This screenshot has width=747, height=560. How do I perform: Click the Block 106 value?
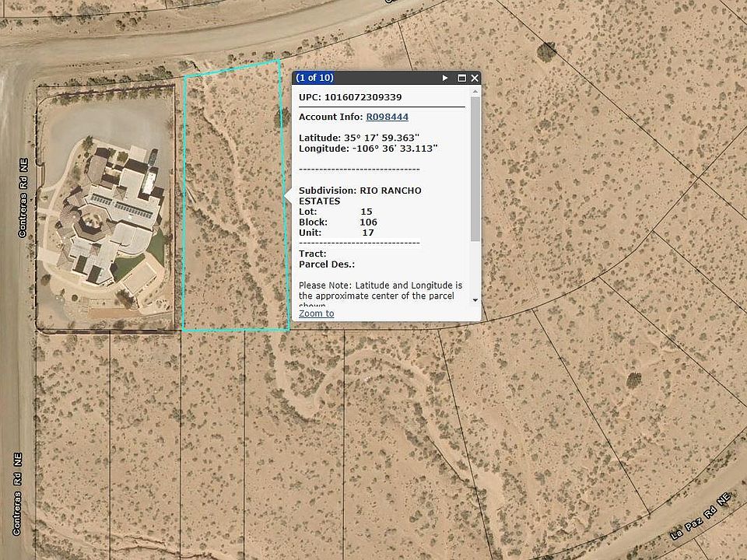pyautogui.click(x=368, y=222)
